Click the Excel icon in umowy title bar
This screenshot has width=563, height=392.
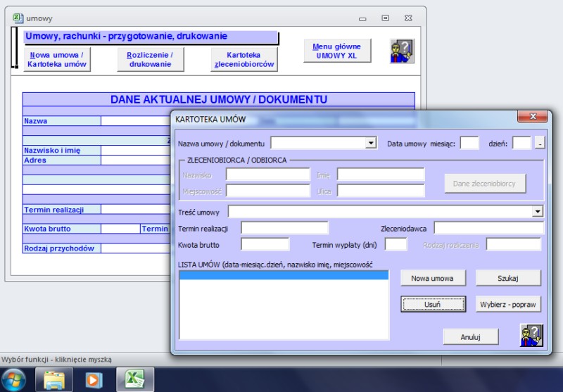click(18, 18)
